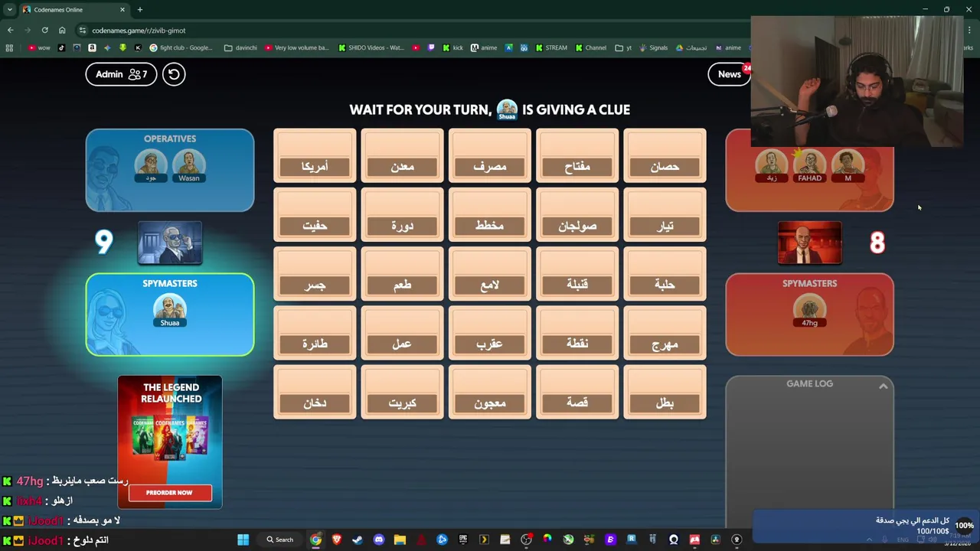Screen dimensions: 980x551
Task: Close the Codenames Online tab
Action: point(122,10)
